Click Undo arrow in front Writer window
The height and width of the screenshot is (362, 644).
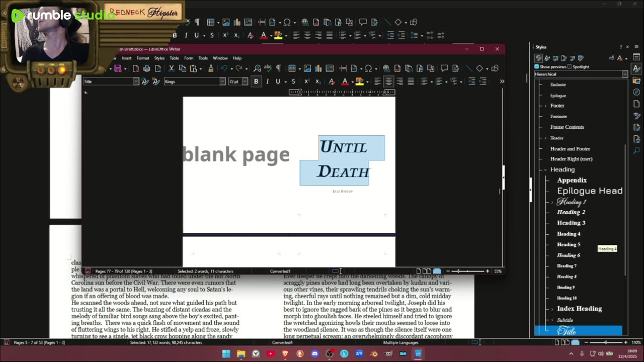coord(224,68)
